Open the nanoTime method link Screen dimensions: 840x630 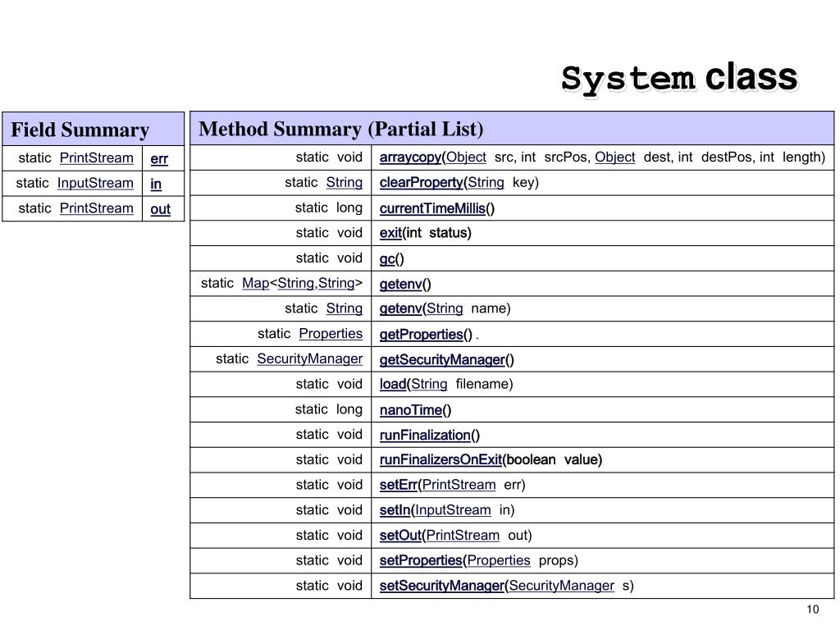[411, 410]
